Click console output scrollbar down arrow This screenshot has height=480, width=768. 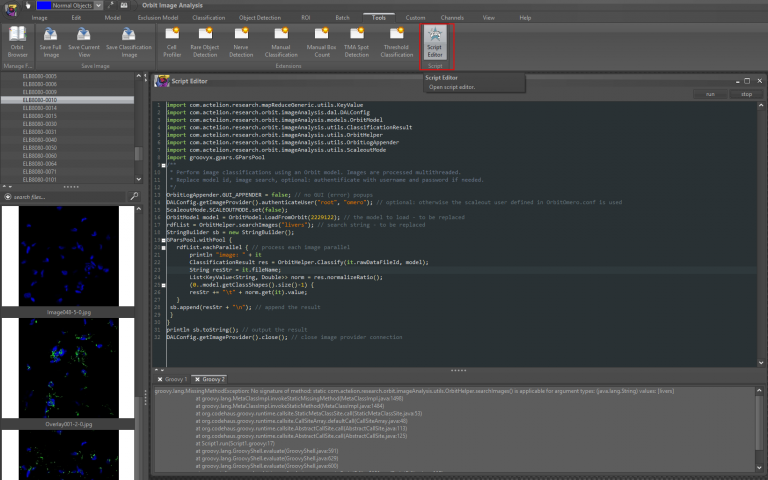point(759,467)
